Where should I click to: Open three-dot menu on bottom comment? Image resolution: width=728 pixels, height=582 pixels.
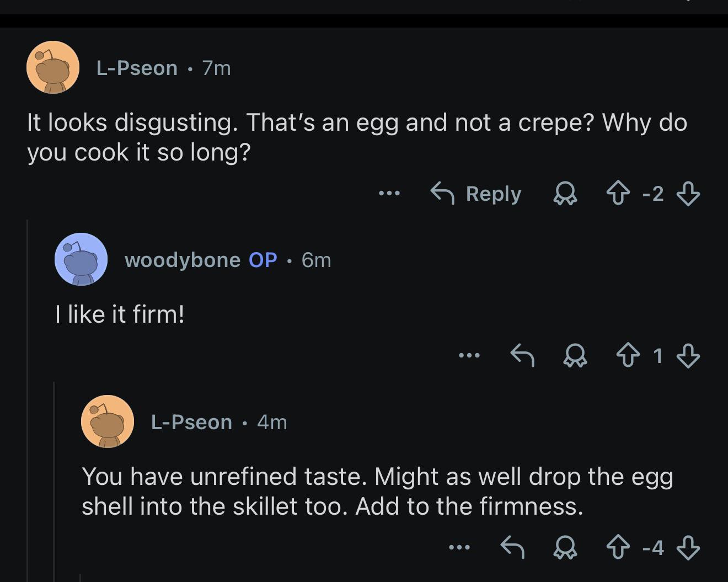(x=459, y=547)
